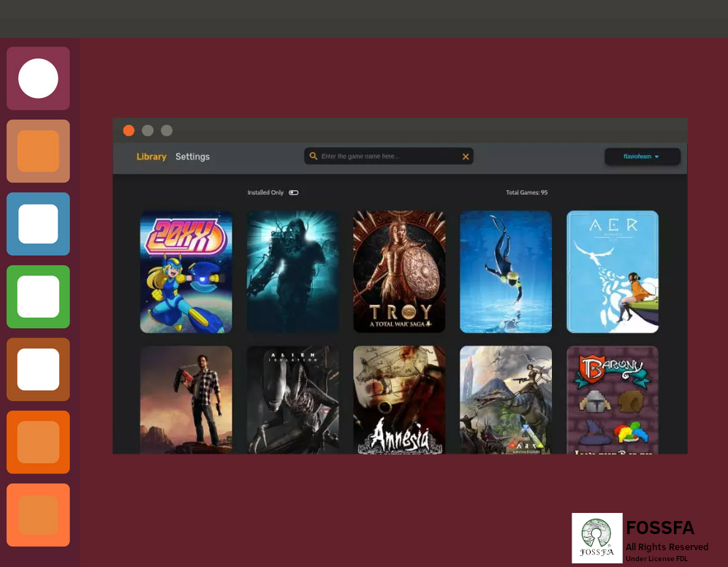
Task: Clear the search field with the X icon
Action: tap(466, 156)
